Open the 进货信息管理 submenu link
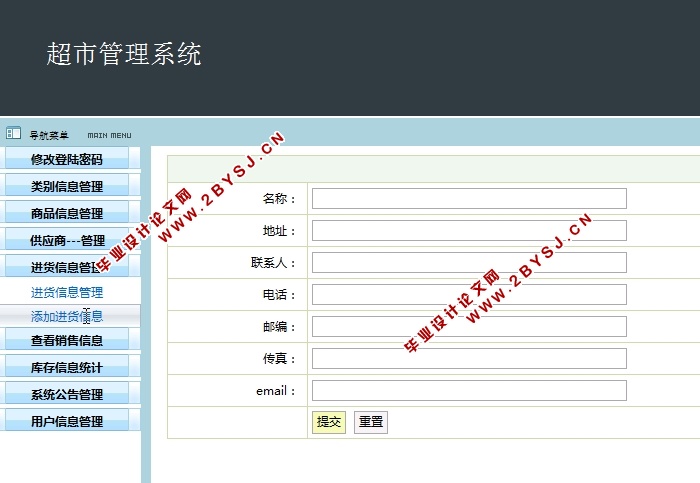Screen dimensions: 700x483 click(67, 292)
